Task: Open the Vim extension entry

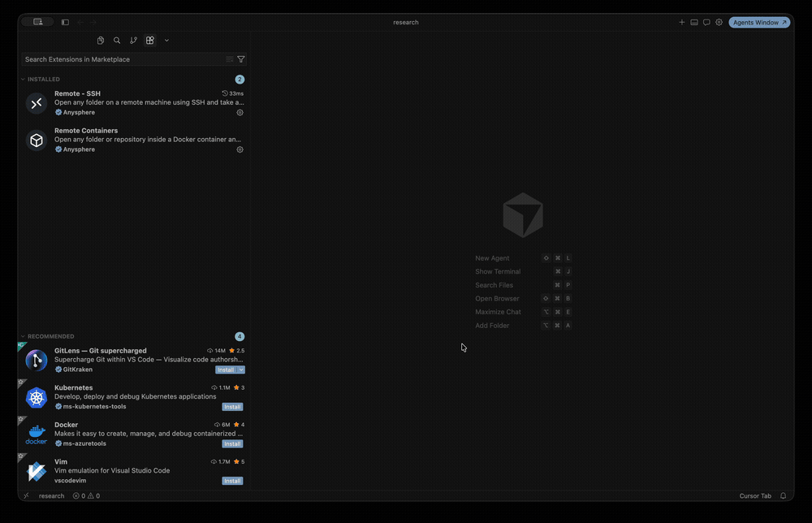Action: pos(134,471)
